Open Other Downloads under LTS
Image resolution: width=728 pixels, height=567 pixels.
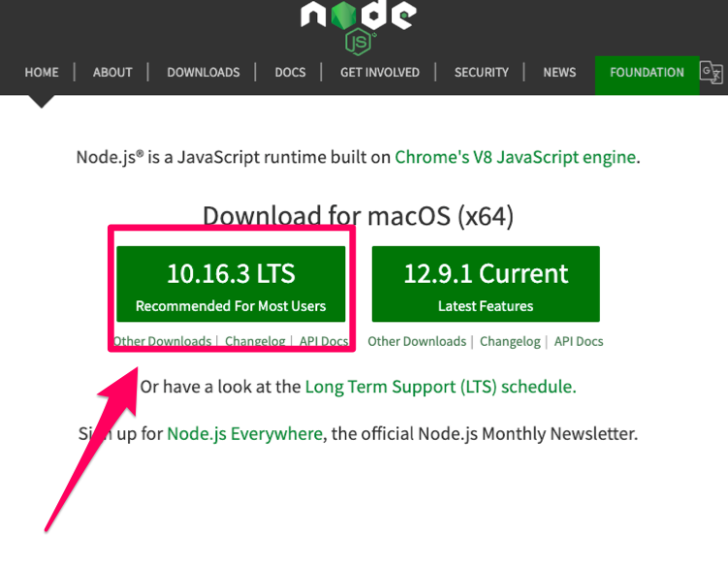point(163,341)
